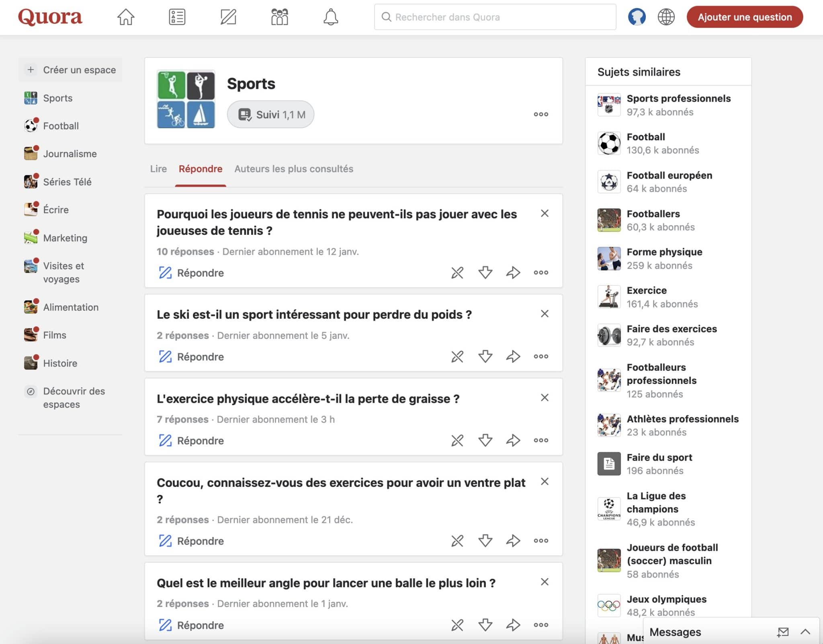The width and height of the screenshot is (823, 644).
Task: Open the language globe icon
Action: point(667,17)
